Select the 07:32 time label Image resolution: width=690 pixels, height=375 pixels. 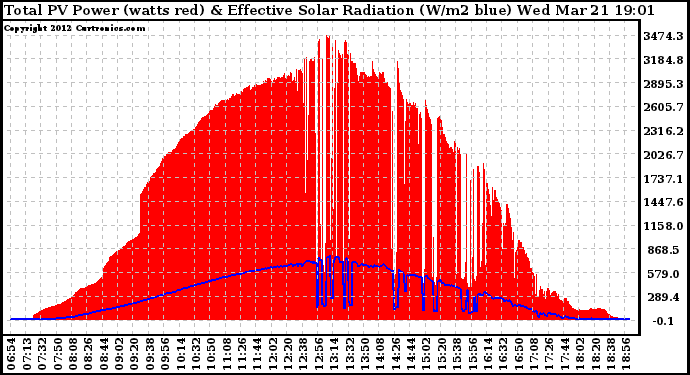[42, 354]
